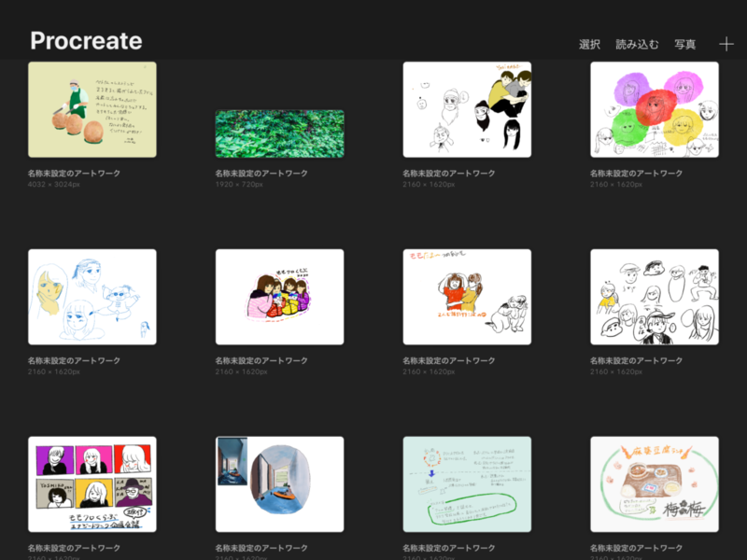Tap the title under the 麻婆豆腐 lunch illustration
The height and width of the screenshot is (560, 747).
tap(637, 548)
